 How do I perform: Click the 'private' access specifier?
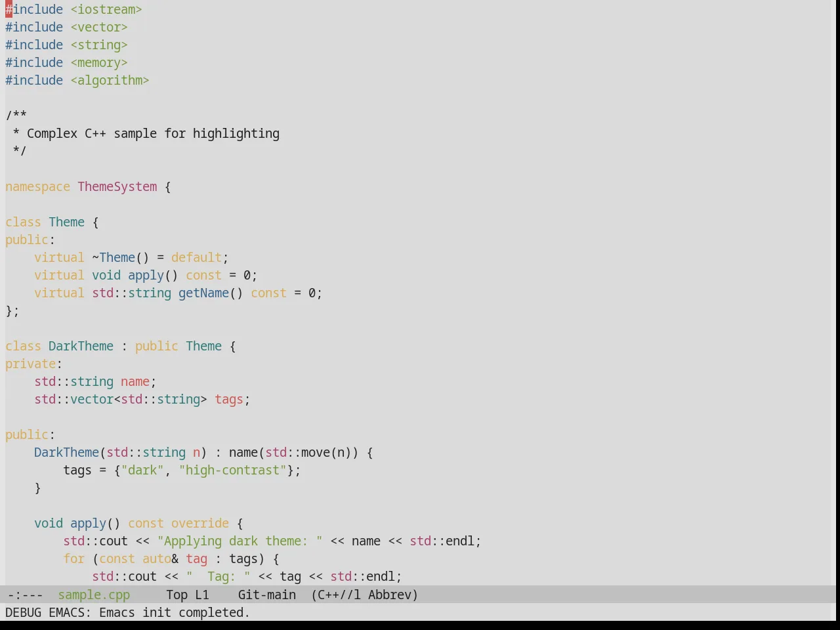30,364
